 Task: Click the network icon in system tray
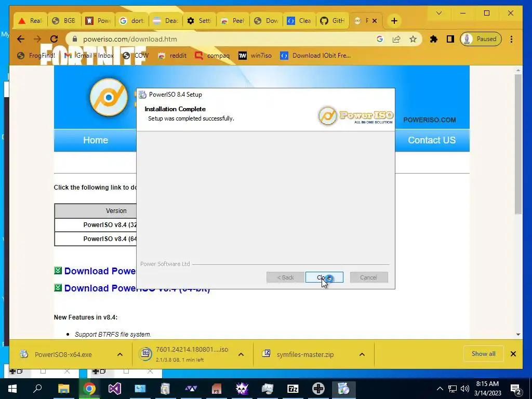[x=453, y=389]
